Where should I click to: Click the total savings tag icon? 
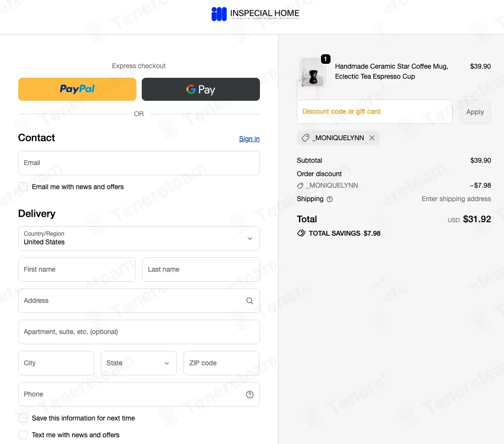coord(301,233)
